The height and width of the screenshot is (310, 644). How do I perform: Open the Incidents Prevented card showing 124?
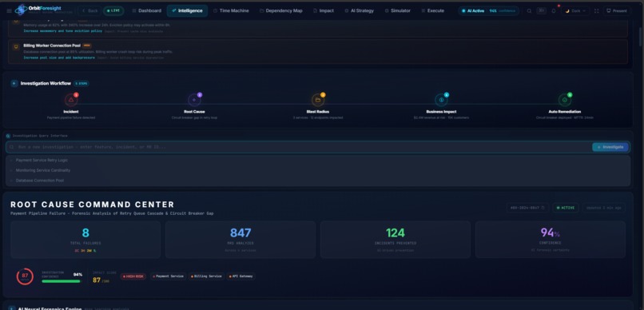click(395, 240)
